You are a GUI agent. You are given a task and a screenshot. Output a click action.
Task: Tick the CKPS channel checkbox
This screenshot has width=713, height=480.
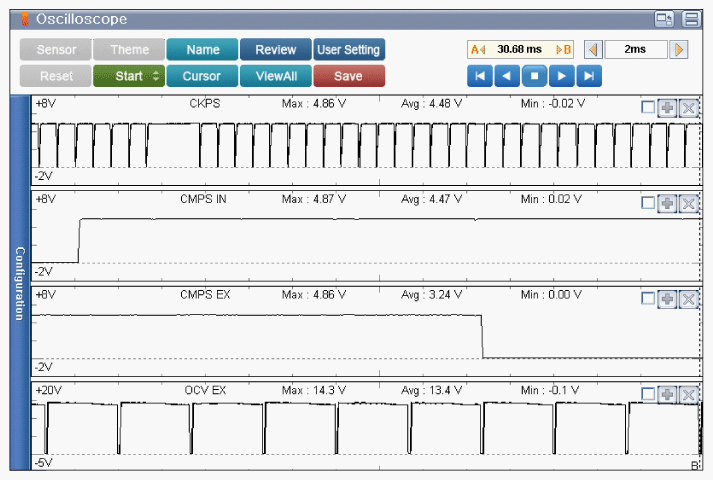pos(648,108)
